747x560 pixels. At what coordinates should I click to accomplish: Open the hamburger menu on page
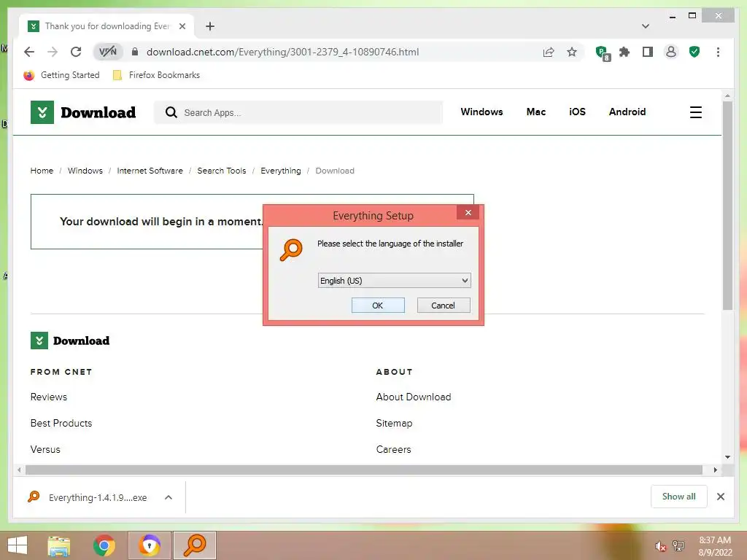(x=695, y=112)
